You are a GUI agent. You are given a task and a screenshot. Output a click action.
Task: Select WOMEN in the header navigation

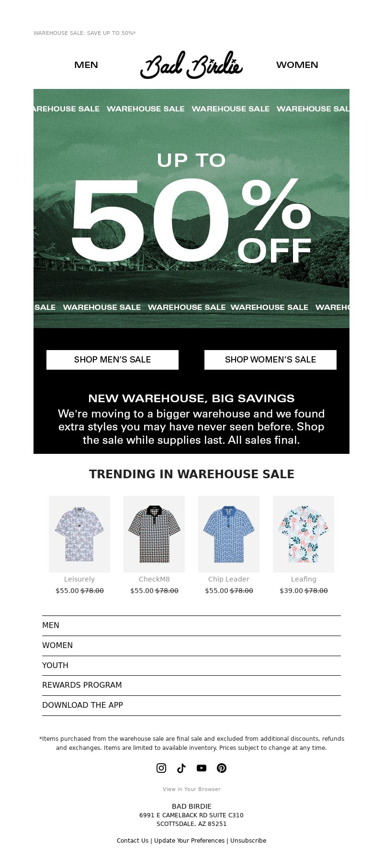[297, 65]
